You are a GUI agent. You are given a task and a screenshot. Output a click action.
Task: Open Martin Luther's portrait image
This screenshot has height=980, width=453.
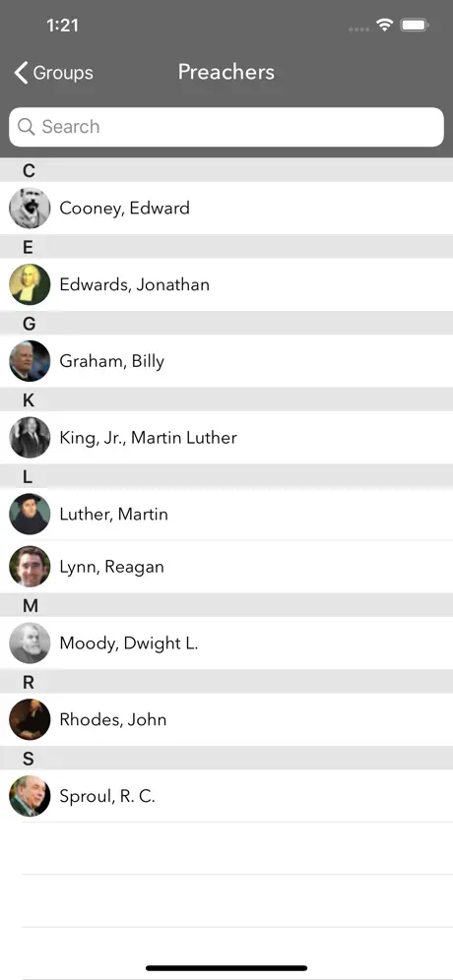pos(30,514)
